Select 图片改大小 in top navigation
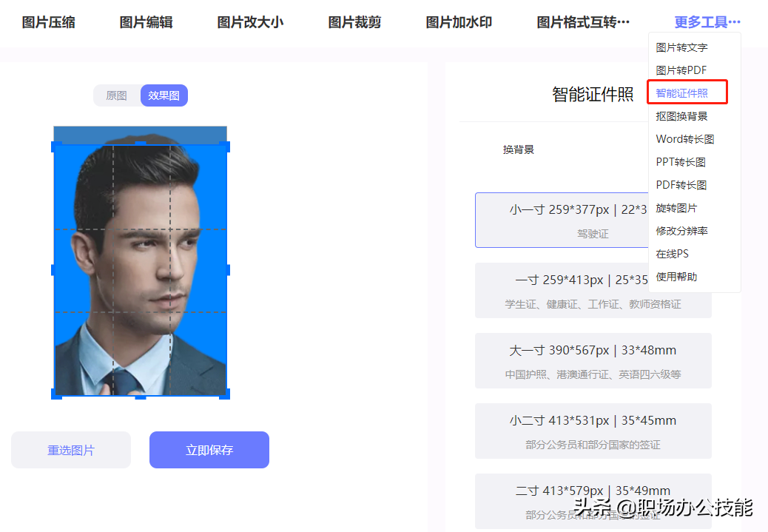The width and height of the screenshot is (768, 532). pos(250,22)
